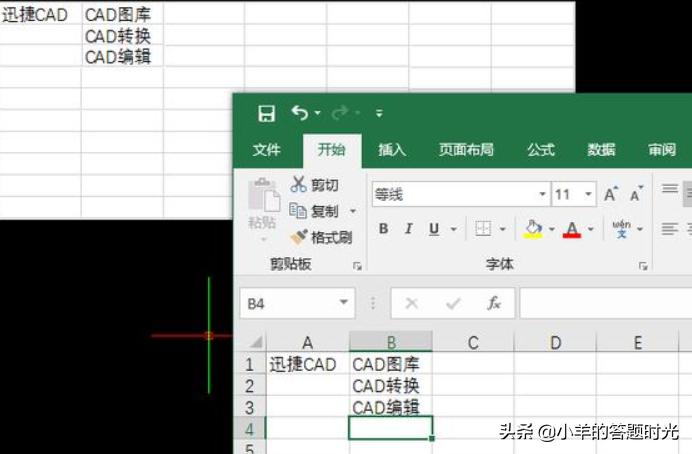
Task: Toggle Bold formatting
Action: 384,229
